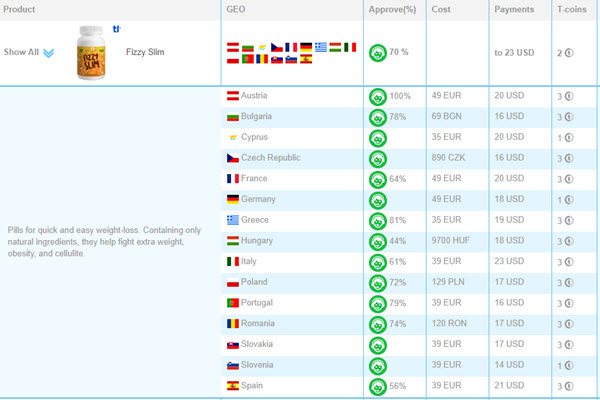The image size is (600, 400).
Task: Click the approve icon in Greece row
Action: point(378,221)
